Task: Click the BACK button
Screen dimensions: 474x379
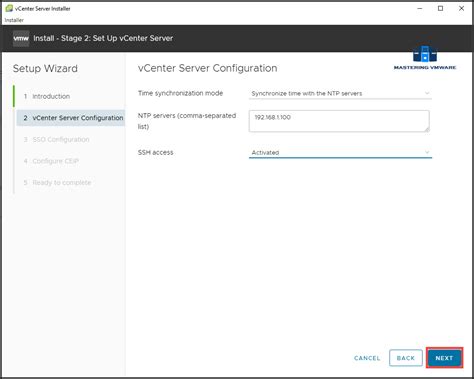Action: [406, 358]
